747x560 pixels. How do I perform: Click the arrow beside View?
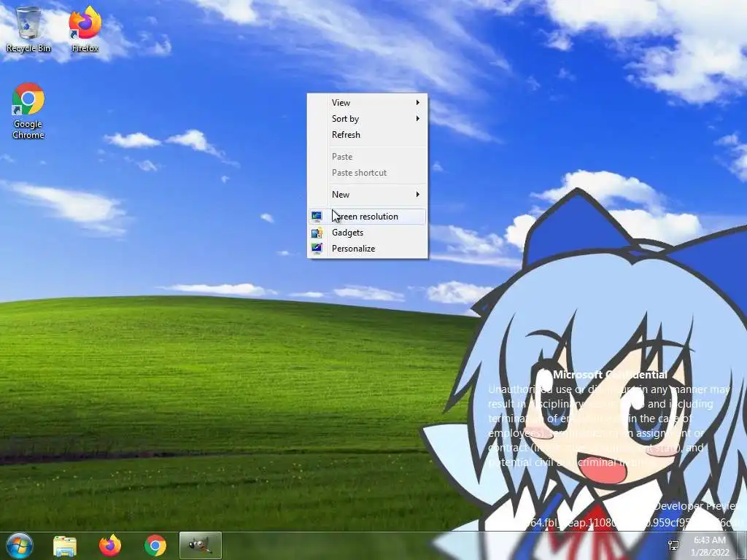pos(418,102)
